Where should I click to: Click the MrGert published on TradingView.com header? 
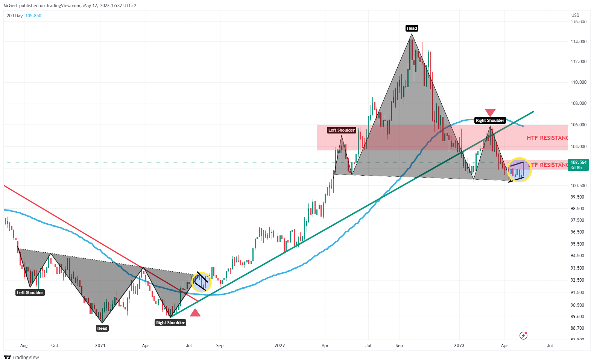click(70, 6)
